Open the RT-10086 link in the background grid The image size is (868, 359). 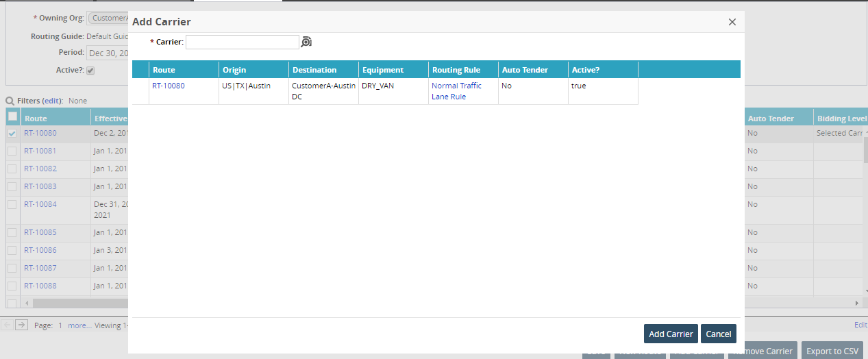(x=40, y=250)
